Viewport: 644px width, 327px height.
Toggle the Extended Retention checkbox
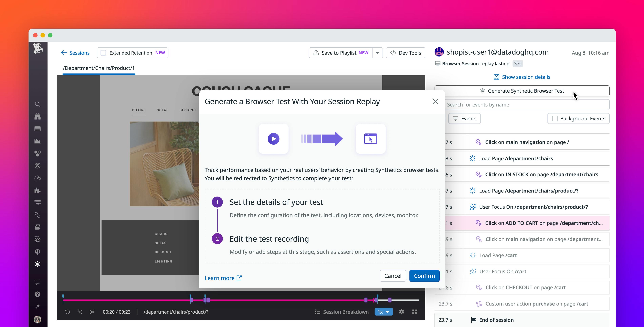pyautogui.click(x=103, y=53)
